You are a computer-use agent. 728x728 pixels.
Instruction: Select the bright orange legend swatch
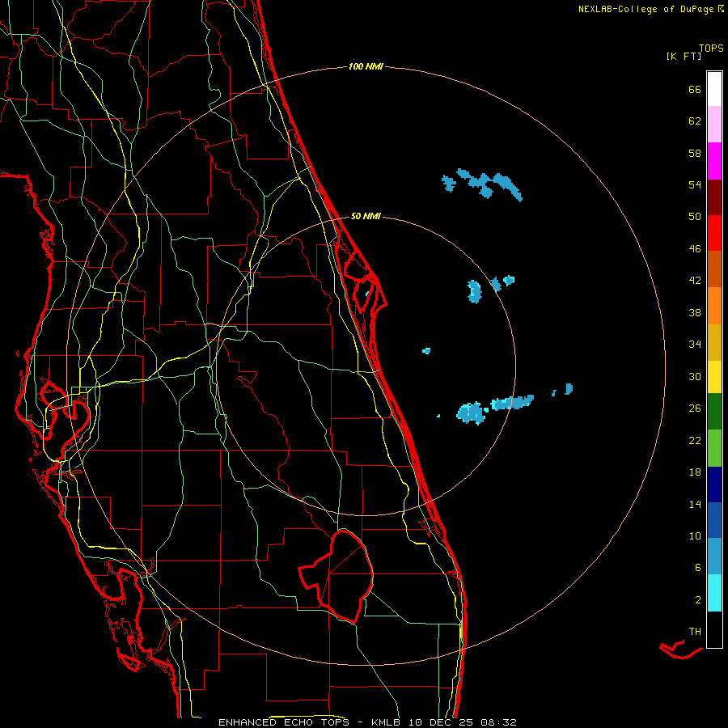click(x=714, y=306)
